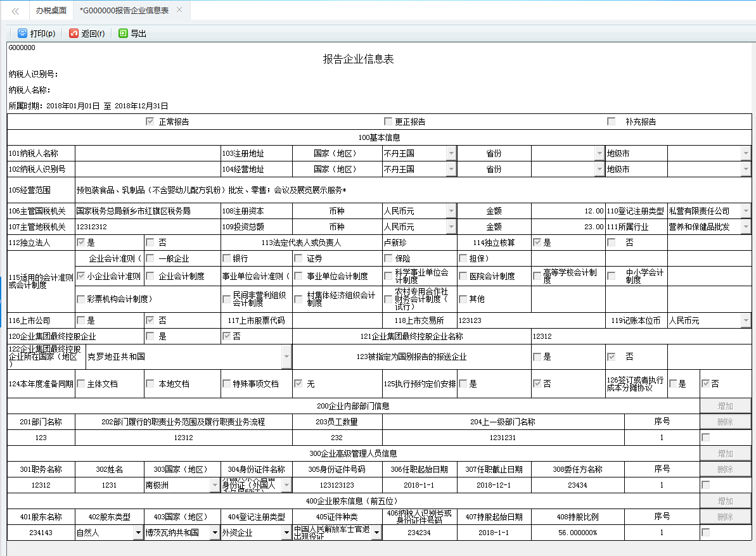Close the G000000报告企业信息表 tab
Image resolution: width=756 pixels, height=556 pixels.
pyautogui.click(x=179, y=10)
